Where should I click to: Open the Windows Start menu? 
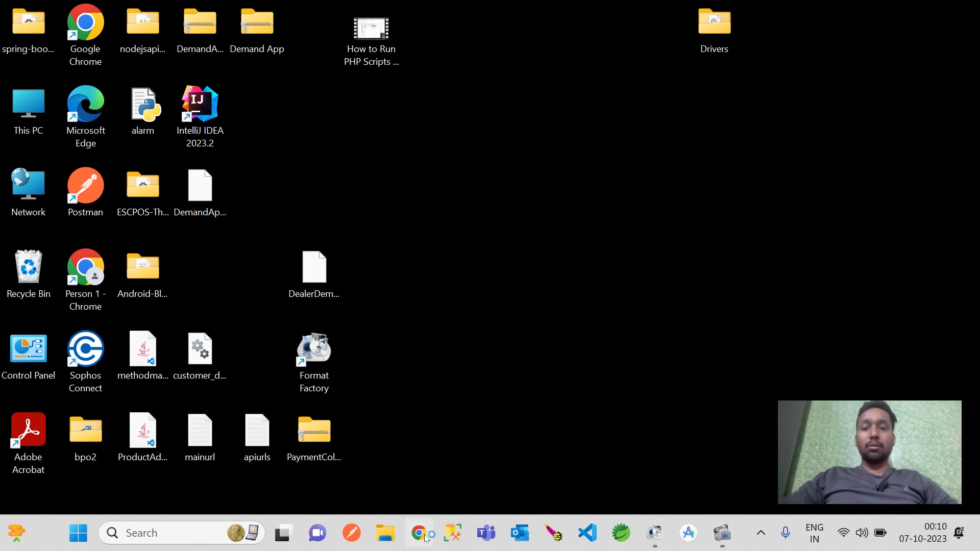click(x=78, y=533)
